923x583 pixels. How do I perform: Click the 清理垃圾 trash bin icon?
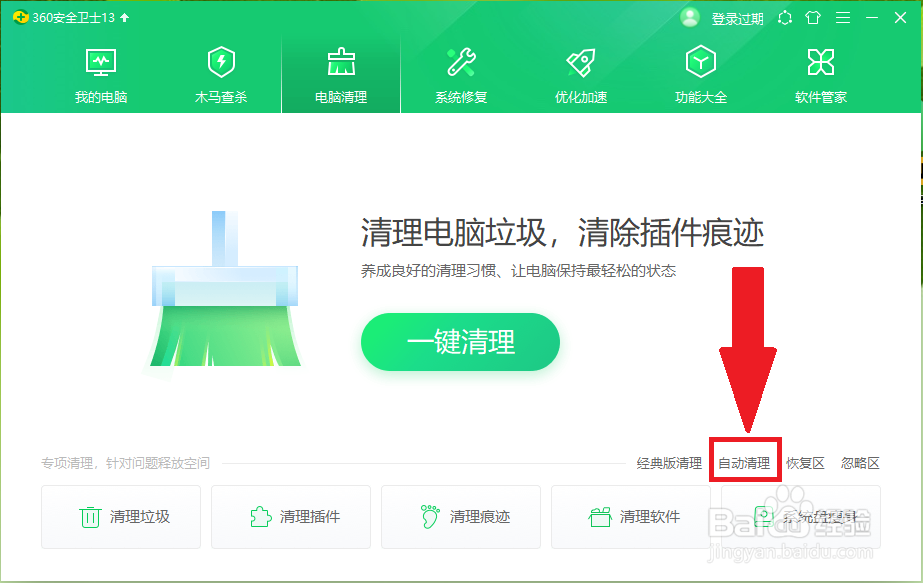pyautogui.click(x=87, y=516)
